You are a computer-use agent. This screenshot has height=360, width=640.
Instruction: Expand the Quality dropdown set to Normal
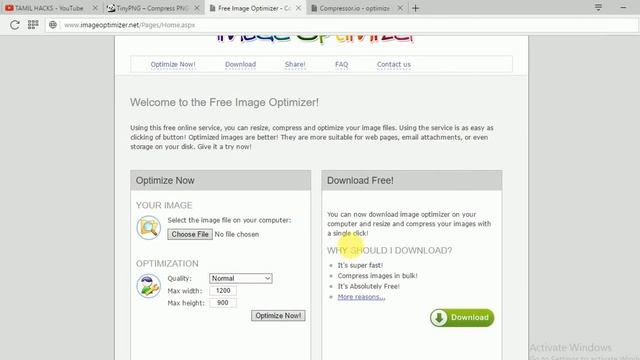point(240,278)
